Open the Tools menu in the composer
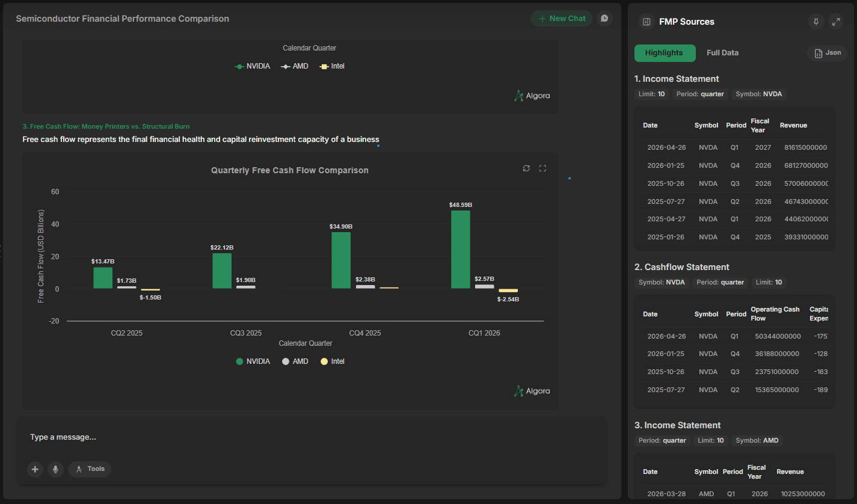 pyautogui.click(x=90, y=469)
